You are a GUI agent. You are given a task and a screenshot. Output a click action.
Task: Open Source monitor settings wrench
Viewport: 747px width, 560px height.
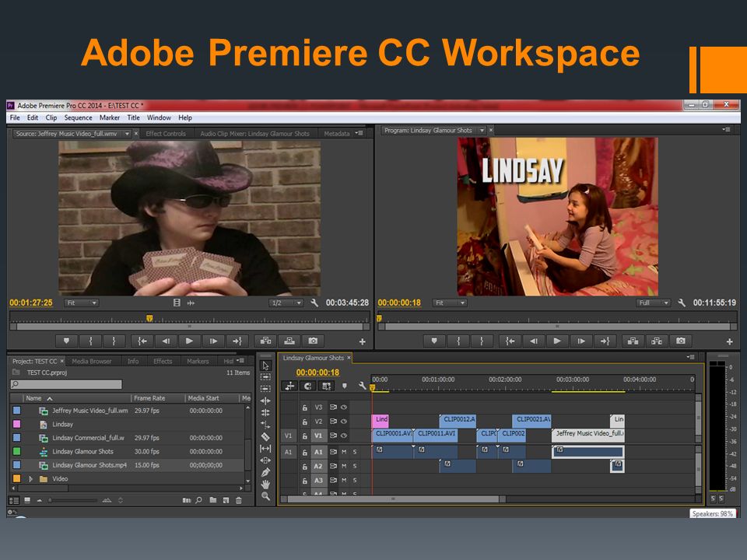point(314,303)
